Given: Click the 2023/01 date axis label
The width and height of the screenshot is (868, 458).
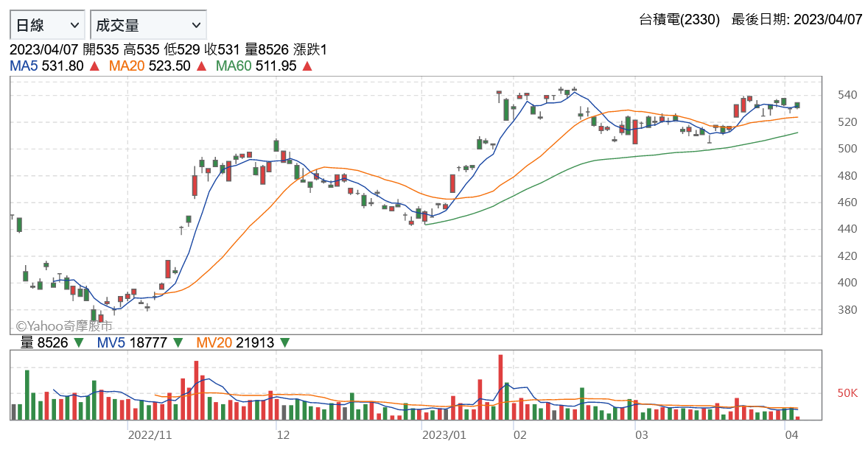Looking at the screenshot, I should click(x=444, y=434).
